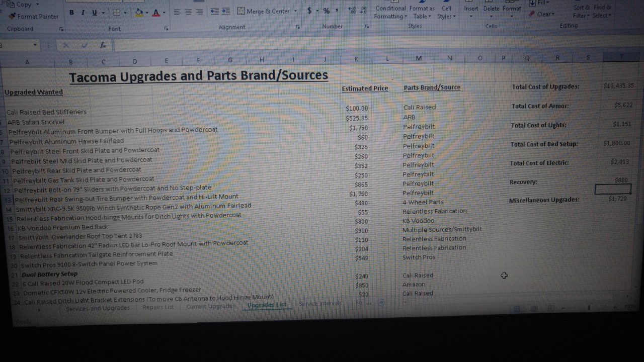This screenshot has height=362, width=644.
Task: Click the Enter checkmark icon
Action: coord(85,45)
